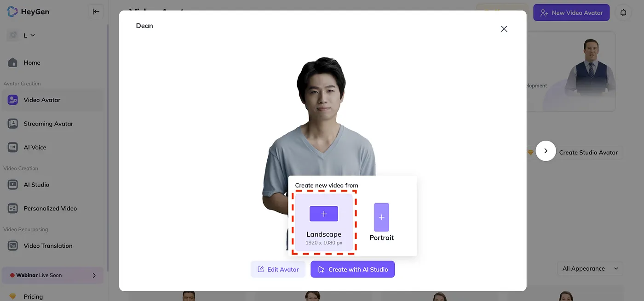Click the AI Studio sidebar icon

point(13,185)
